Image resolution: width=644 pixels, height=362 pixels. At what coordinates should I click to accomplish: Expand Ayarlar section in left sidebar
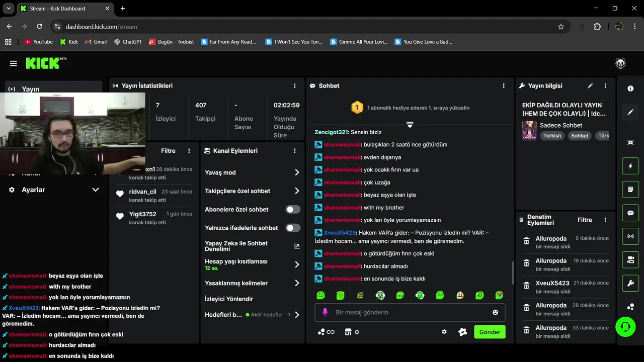pos(96,190)
